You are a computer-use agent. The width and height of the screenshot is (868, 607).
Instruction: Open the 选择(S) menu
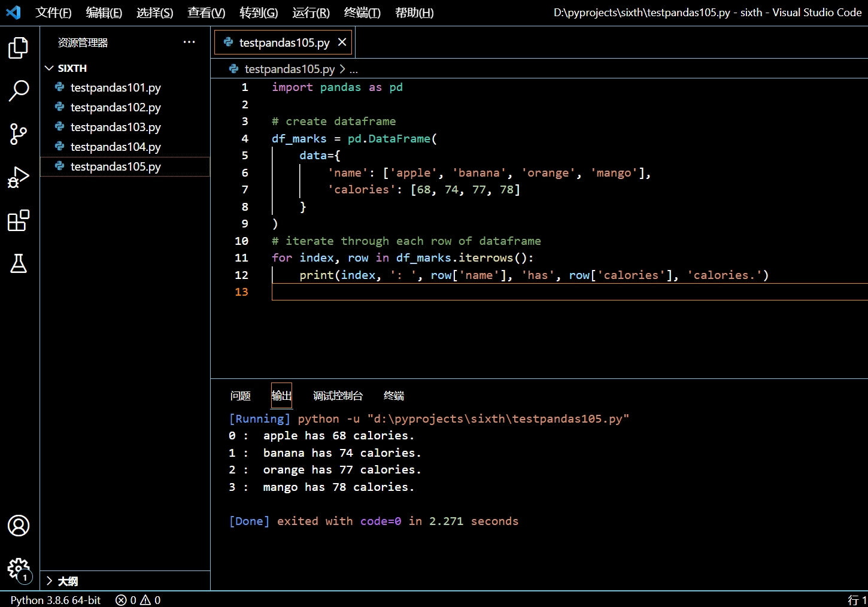coord(155,13)
